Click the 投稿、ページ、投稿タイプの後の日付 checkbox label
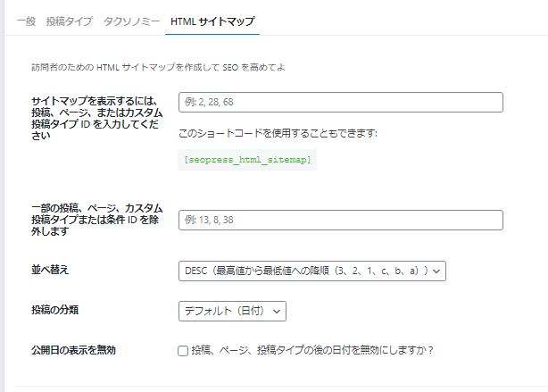Viewport: 548px width, 392px height. tap(312, 350)
